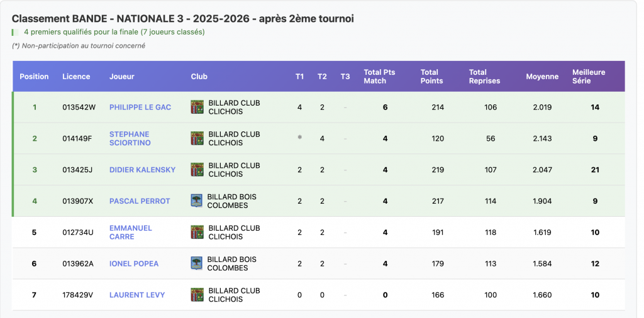Click the Ionel Popea player name
The height and width of the screenshot is (318, 644).
click(134, 264)
